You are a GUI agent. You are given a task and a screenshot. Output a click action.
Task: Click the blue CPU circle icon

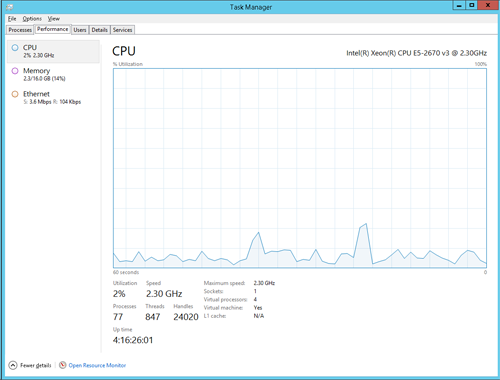tap(15, 48)
